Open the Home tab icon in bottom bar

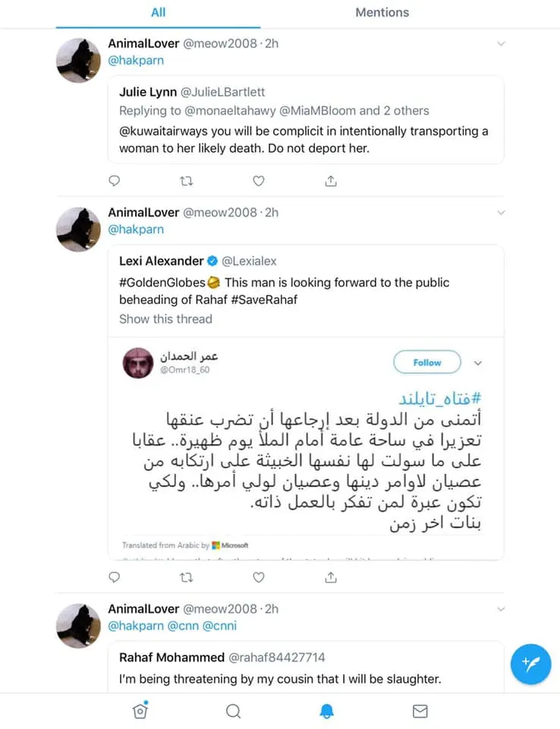point(140,710)
